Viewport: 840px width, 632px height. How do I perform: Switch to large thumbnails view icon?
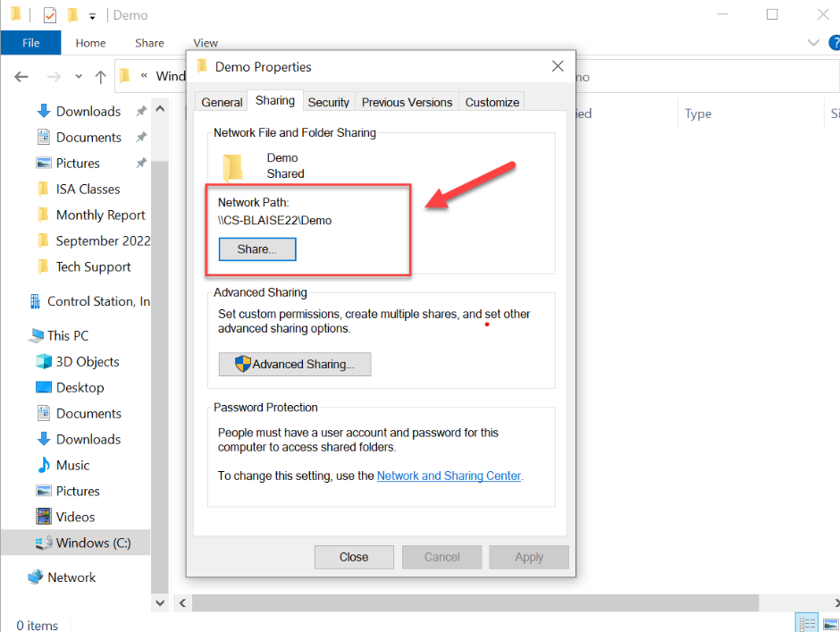tap(831, 624)
